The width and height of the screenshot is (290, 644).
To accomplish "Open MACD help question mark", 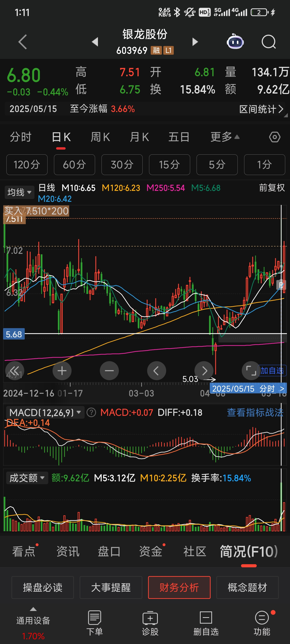I will [91, 412].
